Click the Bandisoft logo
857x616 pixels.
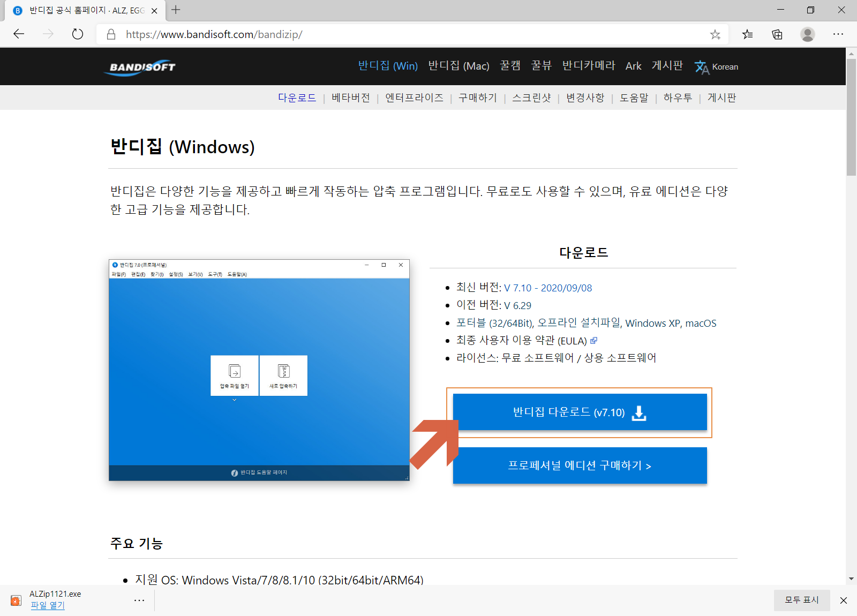(x=140, y=67)
